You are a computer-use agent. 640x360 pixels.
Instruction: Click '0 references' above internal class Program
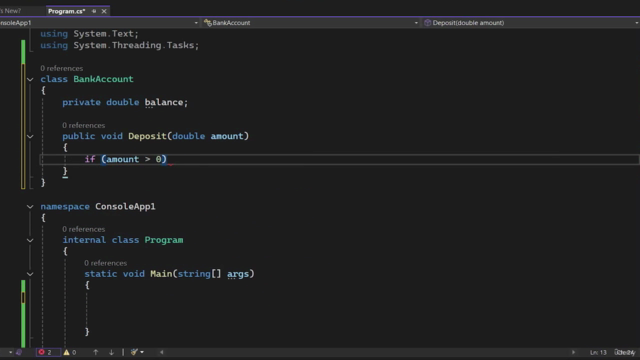tap(84, 229)
